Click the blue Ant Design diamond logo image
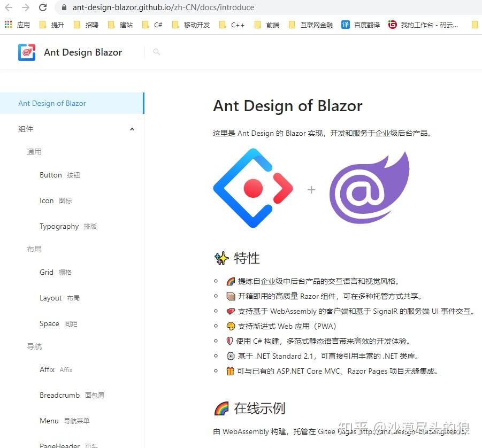The image size is (482, 448). pos(253,188)
